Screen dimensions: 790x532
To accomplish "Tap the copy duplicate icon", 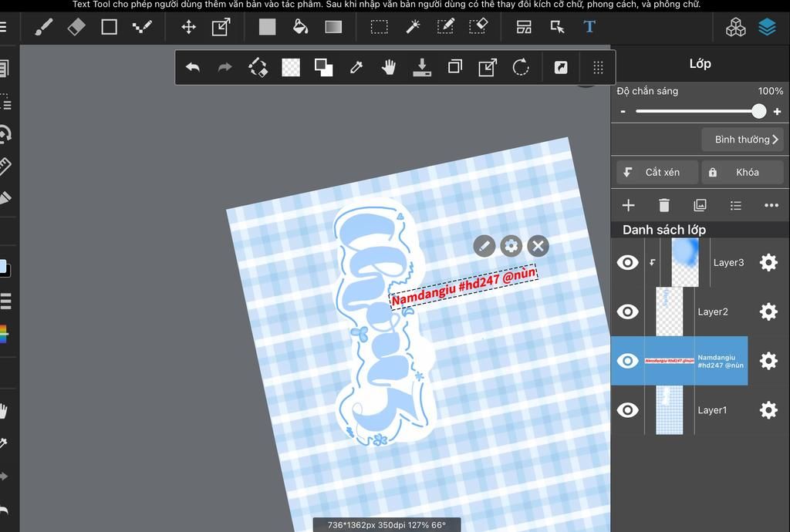I will coord(454,67).
